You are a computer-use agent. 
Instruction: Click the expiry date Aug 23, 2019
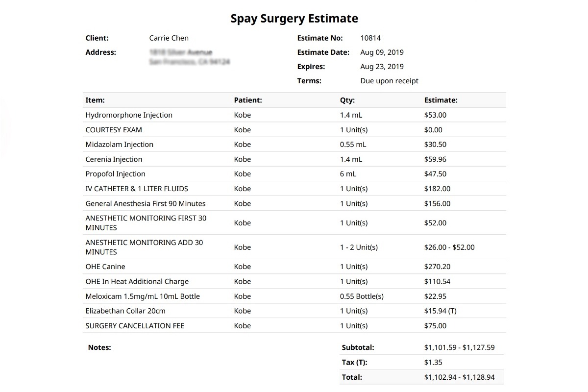[x=382, y=67]
